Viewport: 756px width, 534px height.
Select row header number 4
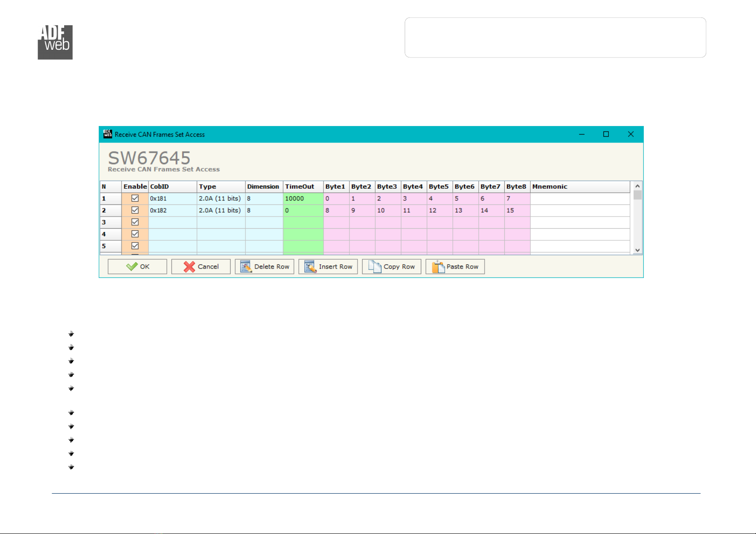[x=111, y=234]
